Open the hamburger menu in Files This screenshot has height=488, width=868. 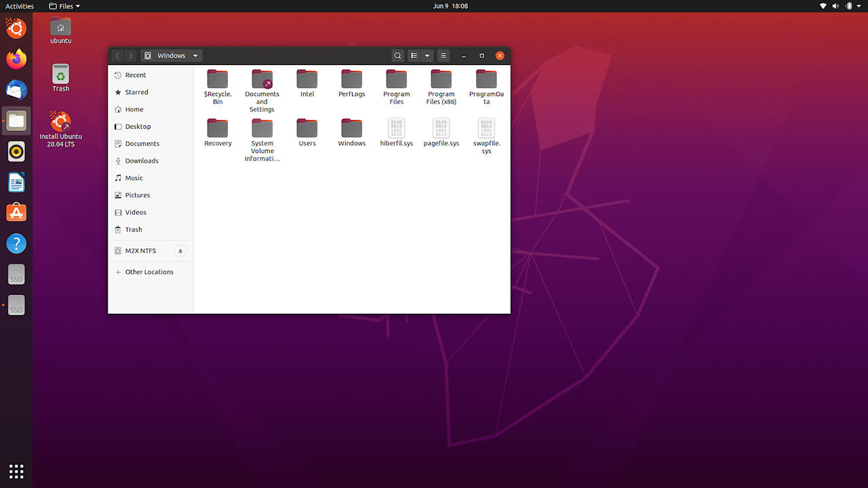[443, 56]
